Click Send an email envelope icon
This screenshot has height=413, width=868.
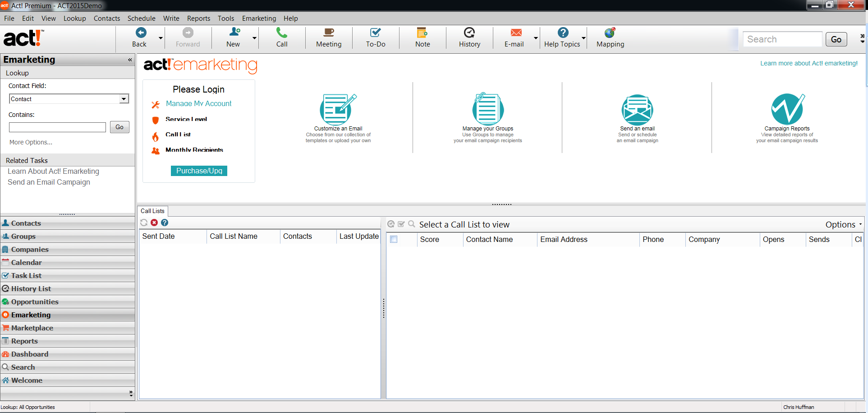coord(637,110)
